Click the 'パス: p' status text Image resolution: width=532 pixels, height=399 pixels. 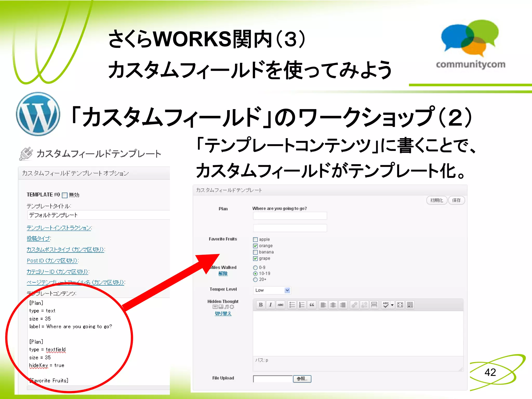[x=262, y=360]
